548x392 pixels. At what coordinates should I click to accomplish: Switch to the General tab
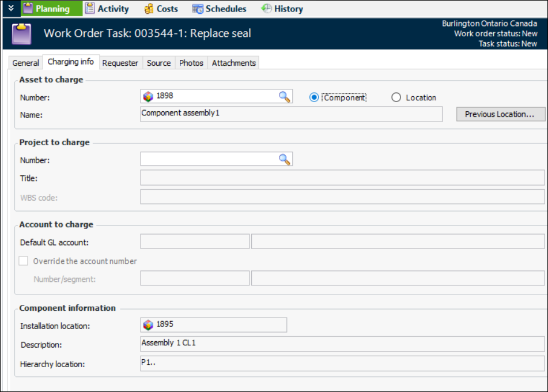[26, 63]
